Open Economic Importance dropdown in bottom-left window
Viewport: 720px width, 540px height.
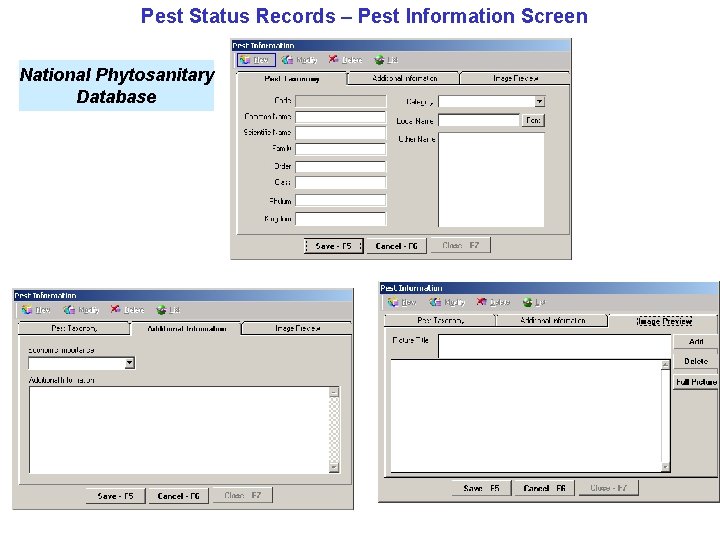(x=129, y=363)
